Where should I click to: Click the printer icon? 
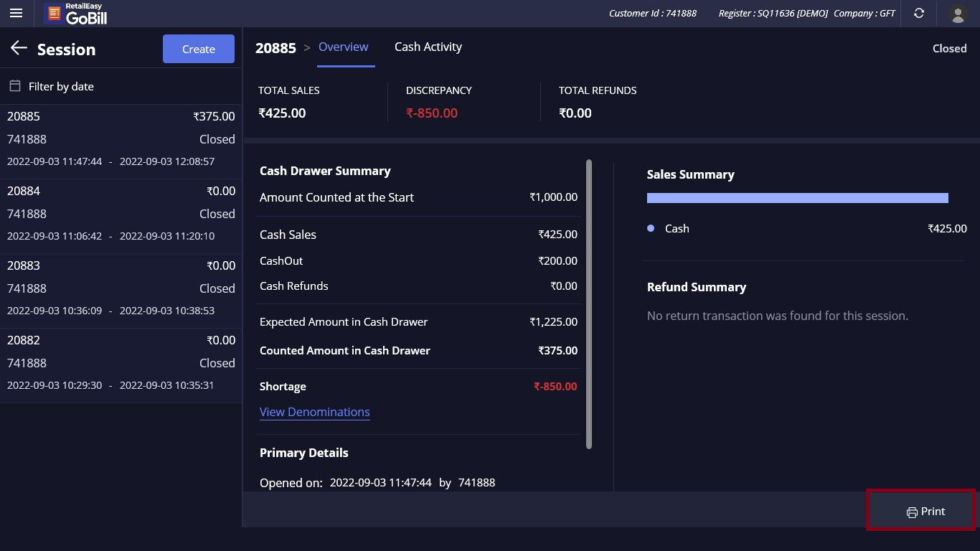pos(912,512)
